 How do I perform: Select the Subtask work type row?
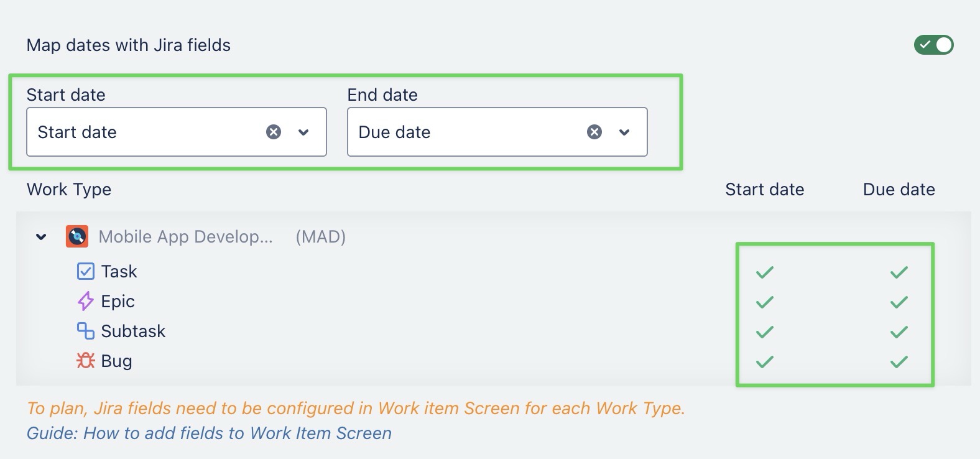pos(133,331)
